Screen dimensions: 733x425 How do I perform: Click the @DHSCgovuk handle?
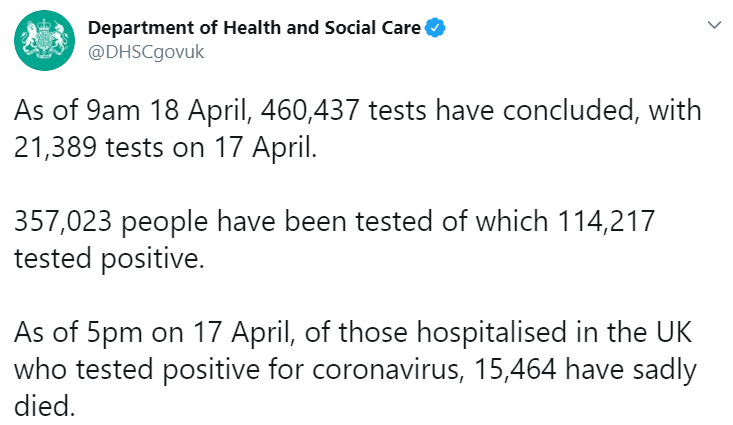146,52
